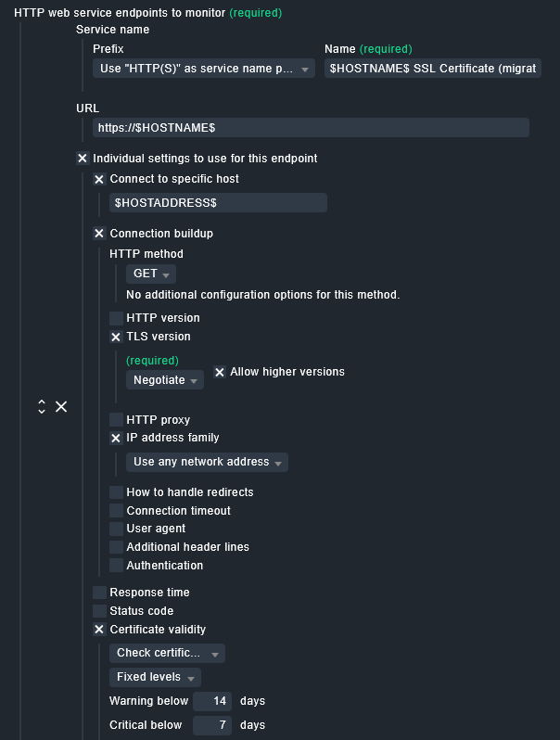This screenshot has width=560, height=740.
Task: Click the URL field with https://$HOSTNAME$
Action: [311, 127]
